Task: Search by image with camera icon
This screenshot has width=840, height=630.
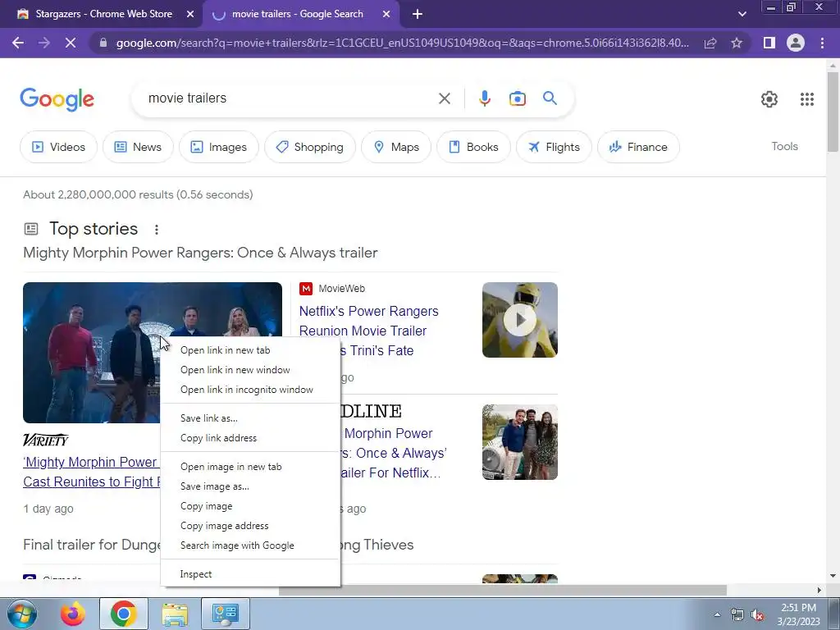Action: pos(517,98)
